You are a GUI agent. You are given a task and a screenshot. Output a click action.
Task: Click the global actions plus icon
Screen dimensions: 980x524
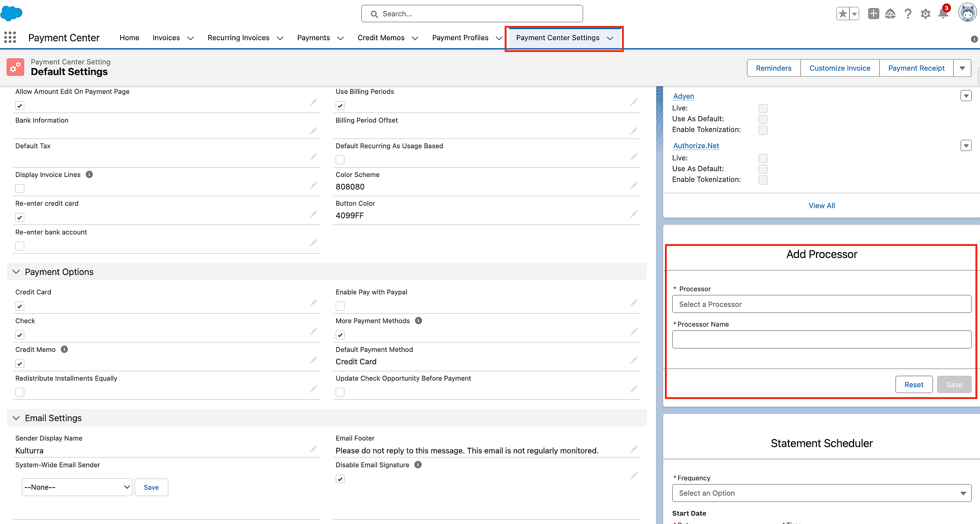tap(873, 14)
